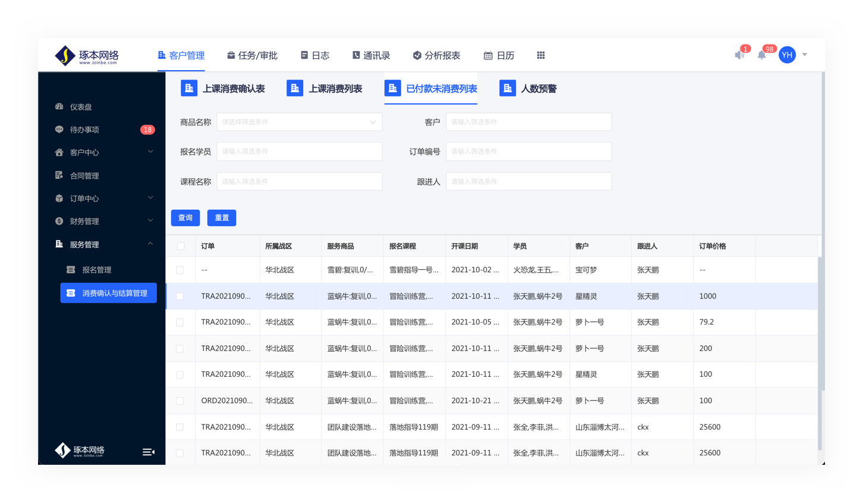Click the 财务管理 dollar icon
Image resolution: width=863 pixels, height=504 pixels.
click(59, 221)
